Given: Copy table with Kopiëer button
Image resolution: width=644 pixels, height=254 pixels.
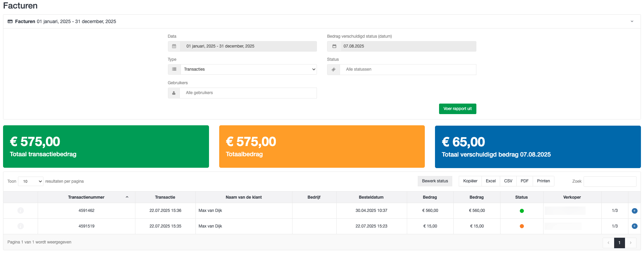Looking at the screenshot, I should 470,181.
